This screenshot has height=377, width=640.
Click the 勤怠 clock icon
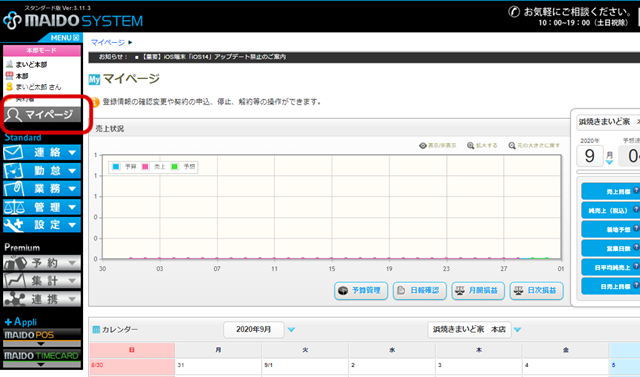(x=13, y=171)
